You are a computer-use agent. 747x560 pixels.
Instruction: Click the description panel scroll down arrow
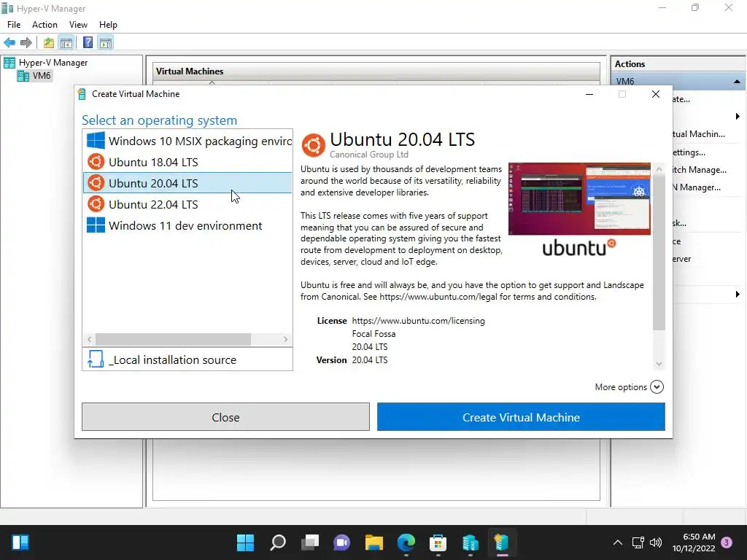[x=659, y=364]
